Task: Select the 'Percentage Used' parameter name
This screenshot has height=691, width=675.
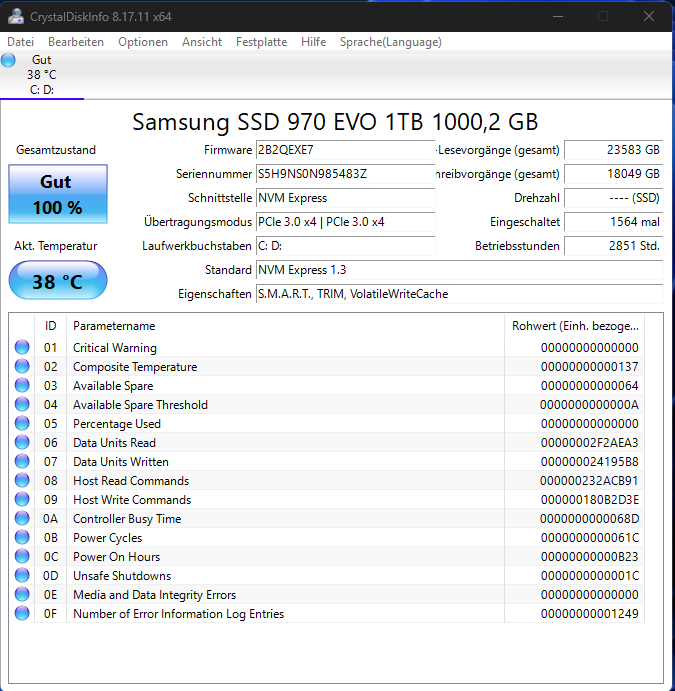Action: 117,424
